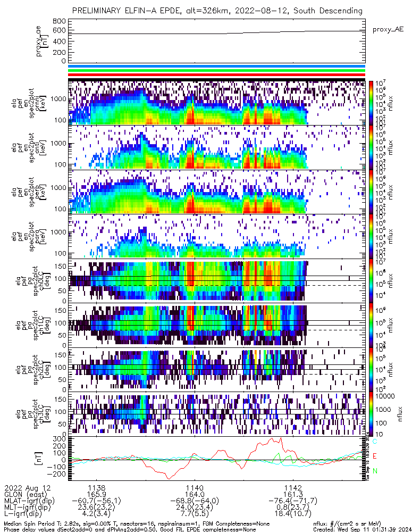The height and width of the screenshot is (532, 412).
Task: Click the anti energy spectrogram panel
Action: (x=217, y=147)
